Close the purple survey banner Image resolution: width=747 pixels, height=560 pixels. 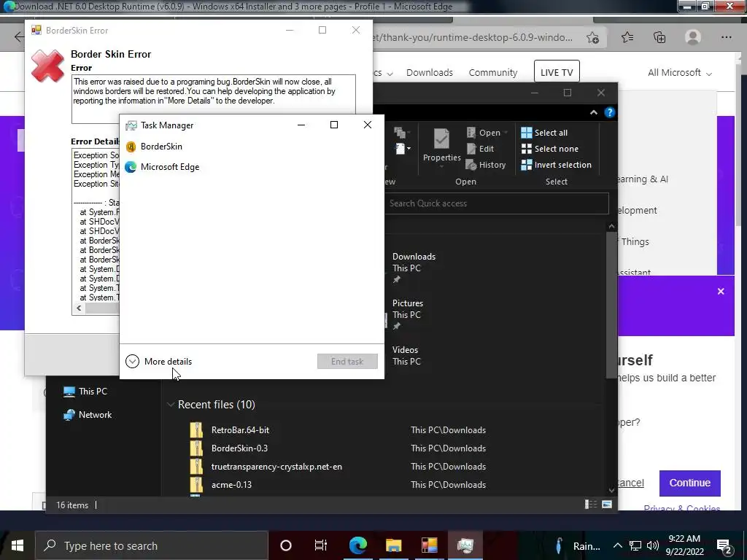tap(721, 292)
